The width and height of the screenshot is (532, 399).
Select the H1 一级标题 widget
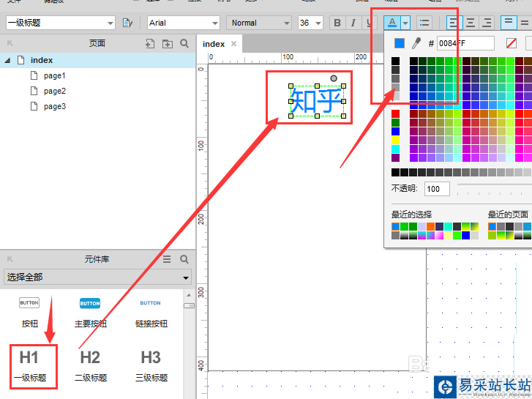click(29, 366)
